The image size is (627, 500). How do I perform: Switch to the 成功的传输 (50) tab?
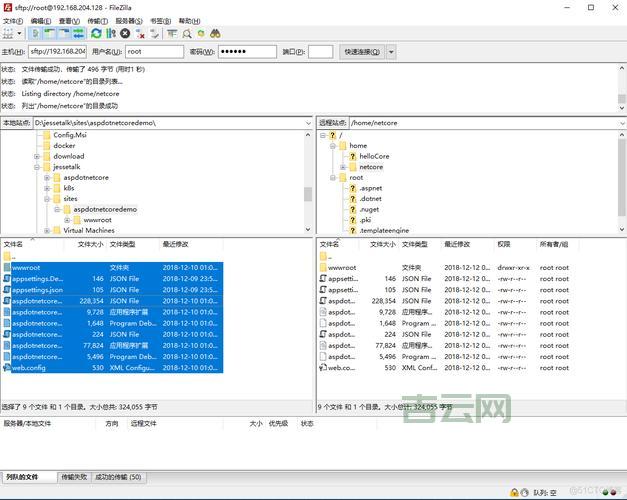coord(118,477)
